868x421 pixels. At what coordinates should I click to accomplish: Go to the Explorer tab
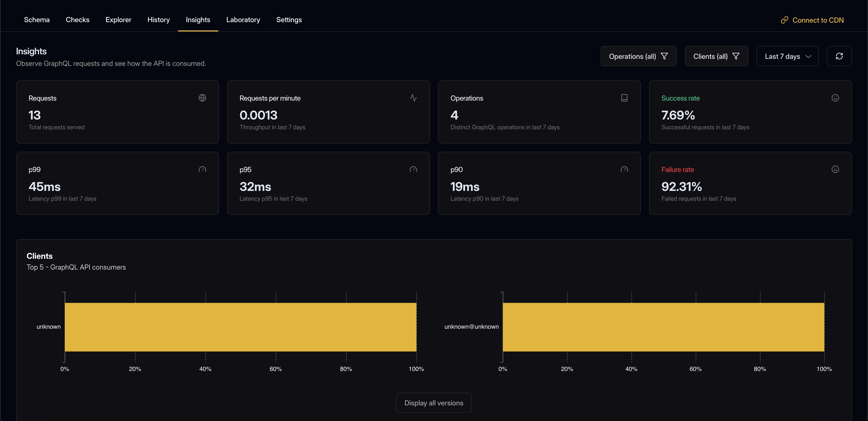pyautogui.click(x=118, y=20)
